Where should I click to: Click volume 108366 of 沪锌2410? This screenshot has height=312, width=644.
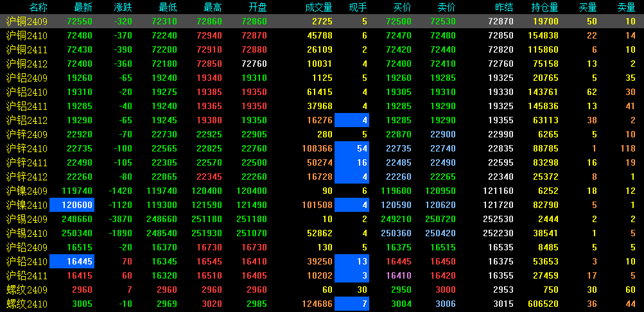[317, 148]
